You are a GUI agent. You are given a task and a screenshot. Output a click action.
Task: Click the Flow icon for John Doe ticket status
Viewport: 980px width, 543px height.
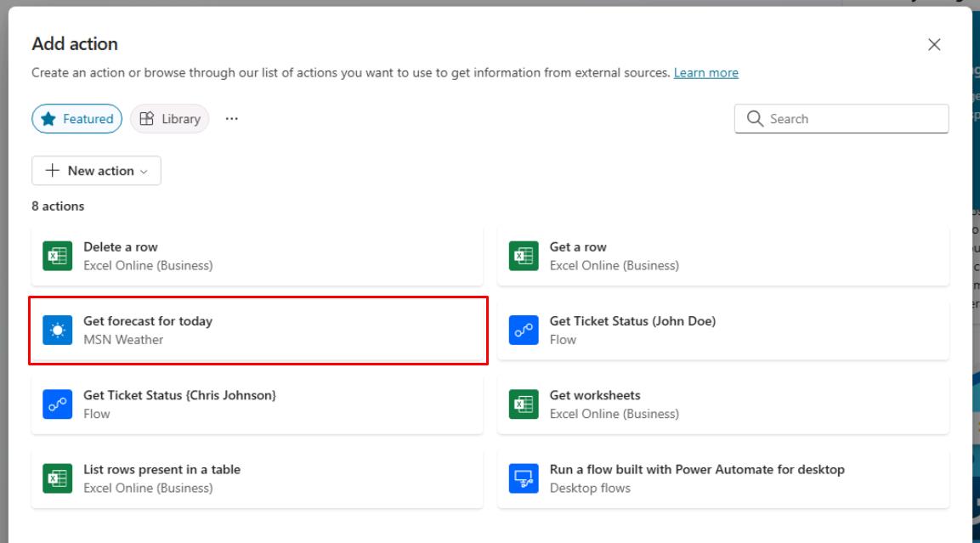click(524, 330)
